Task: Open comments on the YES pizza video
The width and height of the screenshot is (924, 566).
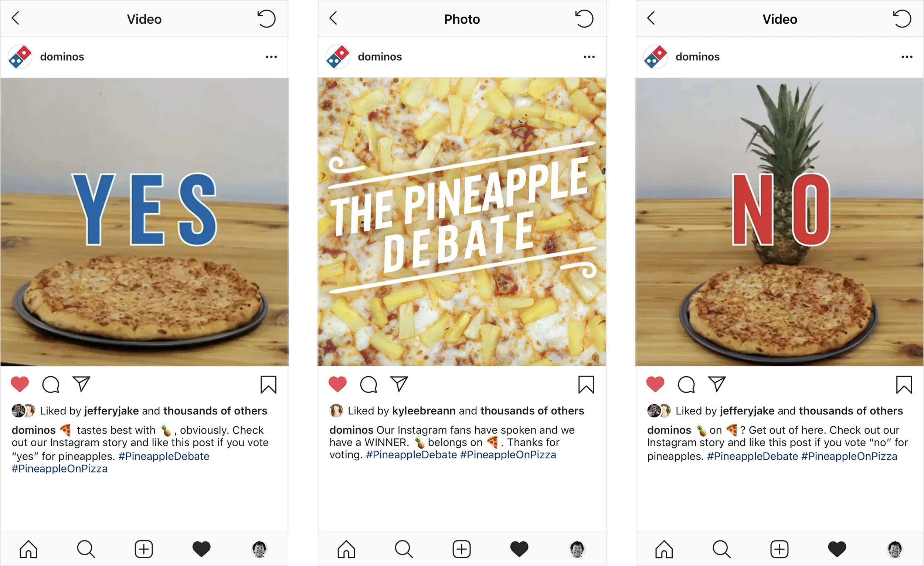Action: [x=51, y=384]
